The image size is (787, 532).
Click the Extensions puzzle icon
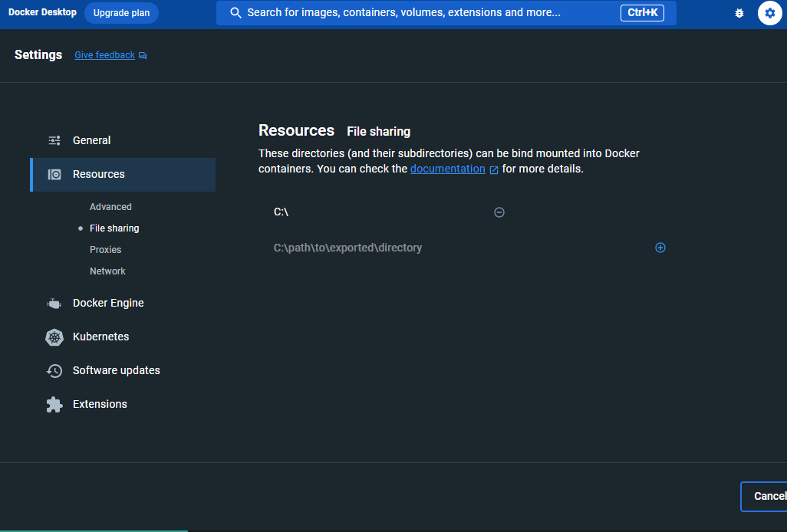coord(54,404)
